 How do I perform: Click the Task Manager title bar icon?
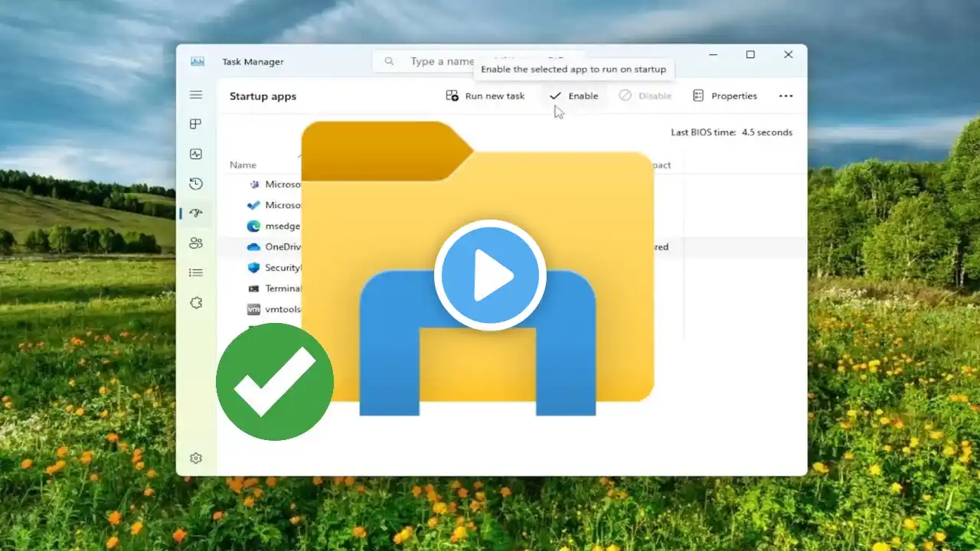[x=198, y=61]
